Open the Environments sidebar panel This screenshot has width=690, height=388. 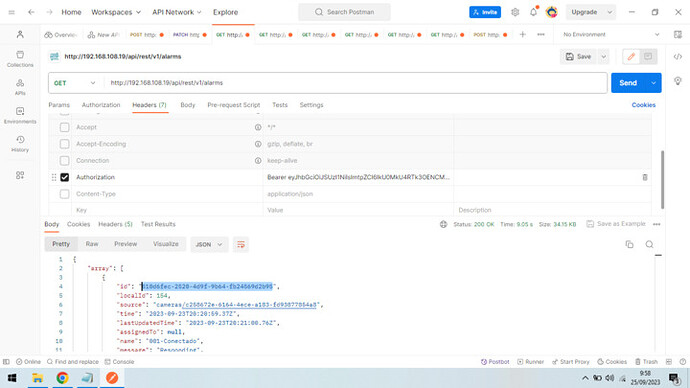tap(20, 115)
